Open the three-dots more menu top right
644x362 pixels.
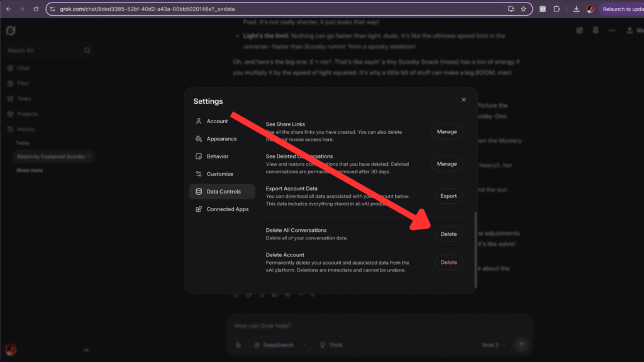611,30
